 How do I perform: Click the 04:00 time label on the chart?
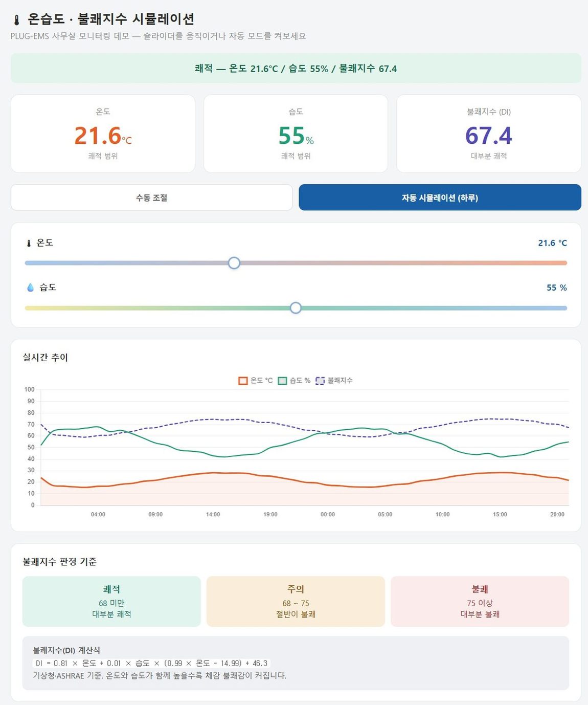coord(98,514)
